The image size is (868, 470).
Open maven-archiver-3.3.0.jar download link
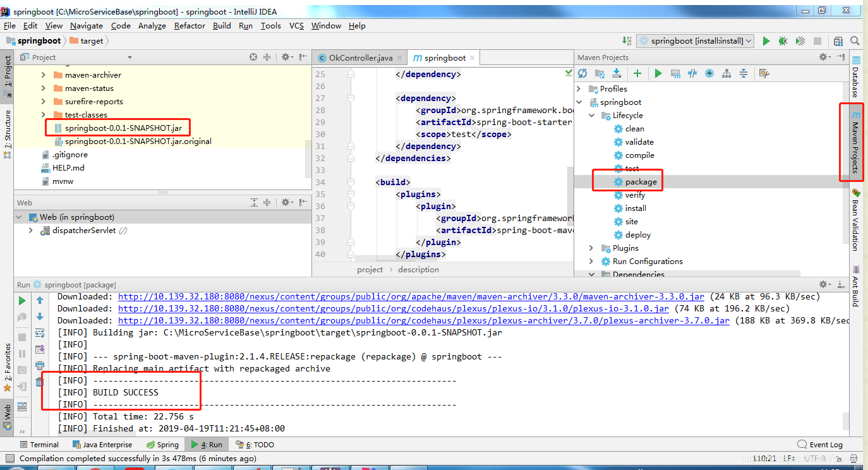pyautogui.click(x=411, y=296)
